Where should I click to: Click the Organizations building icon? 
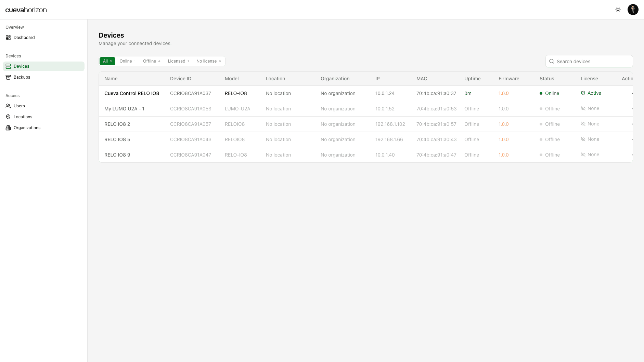click(8, 128)
